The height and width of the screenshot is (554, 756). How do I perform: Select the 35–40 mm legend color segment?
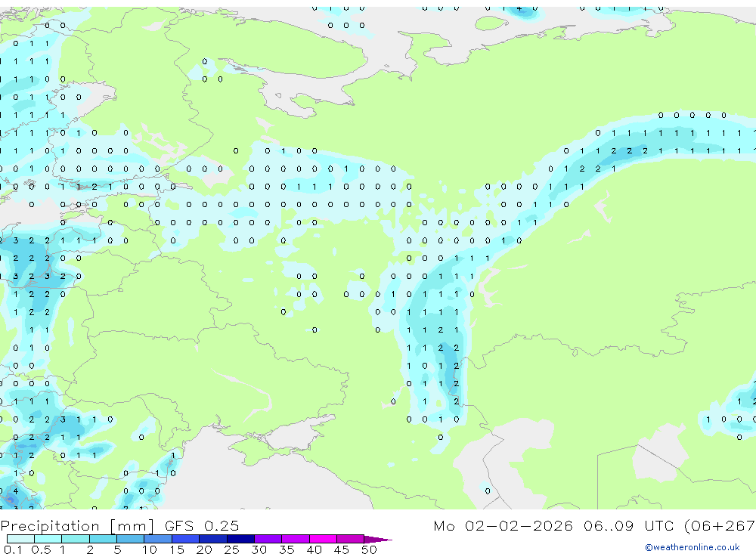(x=296, y=539)
